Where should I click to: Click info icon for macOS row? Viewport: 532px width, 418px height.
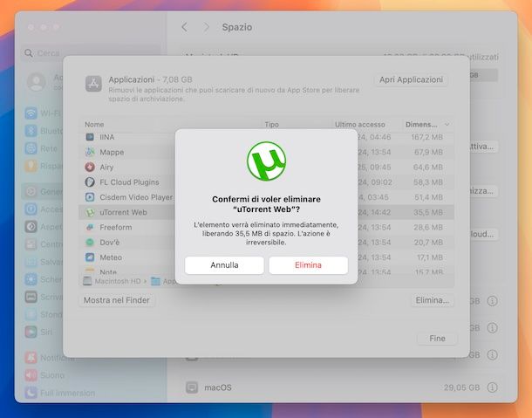tap(492, 387)
